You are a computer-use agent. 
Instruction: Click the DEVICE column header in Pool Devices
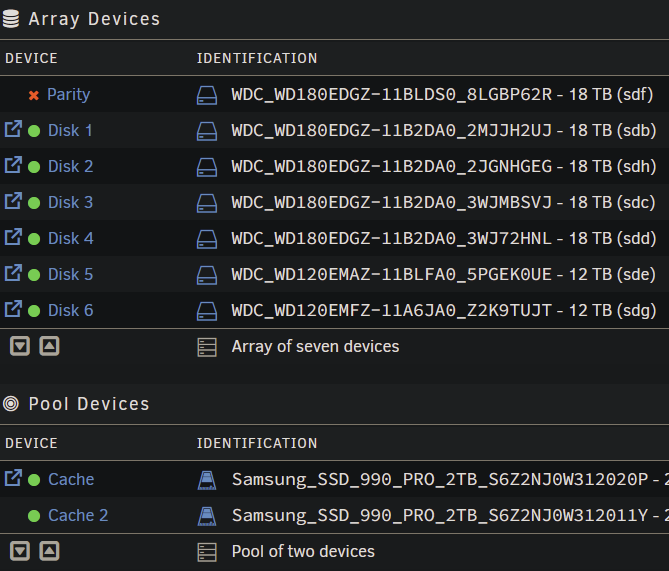[31, 443]
